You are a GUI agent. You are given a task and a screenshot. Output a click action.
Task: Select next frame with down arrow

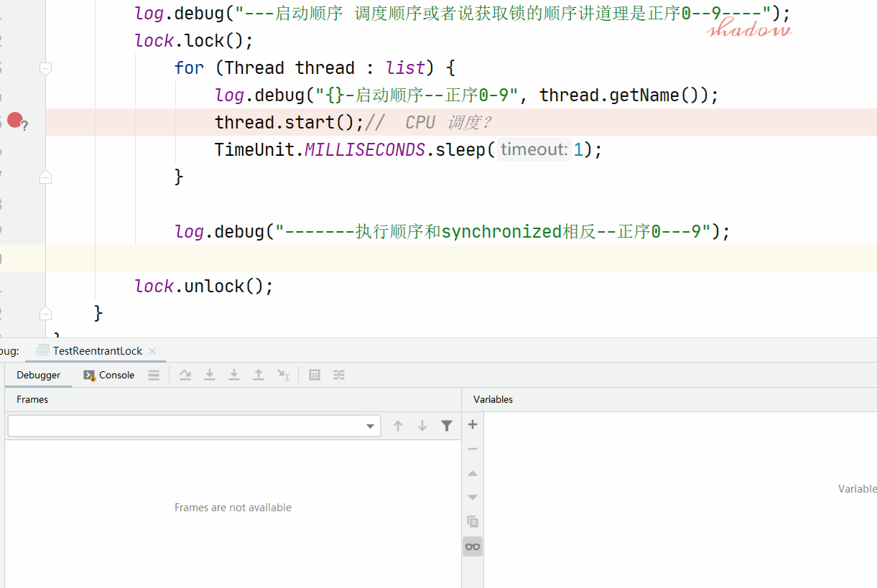[x=422, y=426]
